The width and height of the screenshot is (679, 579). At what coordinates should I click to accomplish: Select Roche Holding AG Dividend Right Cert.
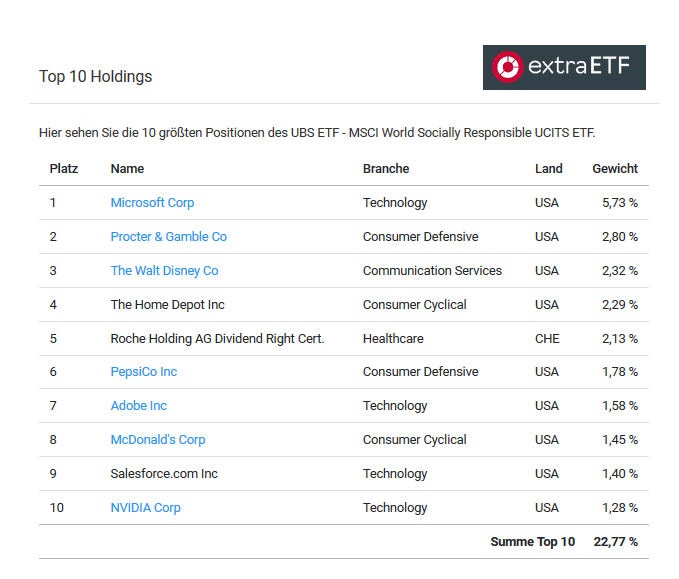coord(217,339)
